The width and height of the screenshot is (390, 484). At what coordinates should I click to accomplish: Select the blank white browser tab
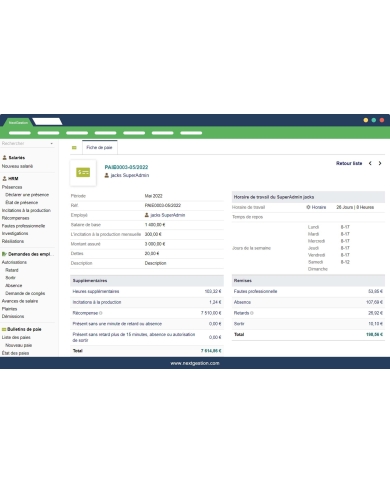[x=47, y=122]
